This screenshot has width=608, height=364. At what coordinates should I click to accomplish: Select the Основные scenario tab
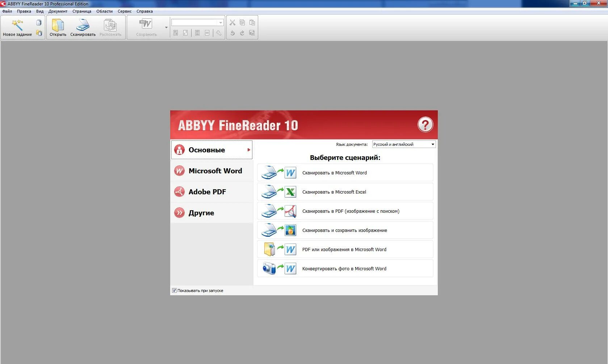[212, 150]
